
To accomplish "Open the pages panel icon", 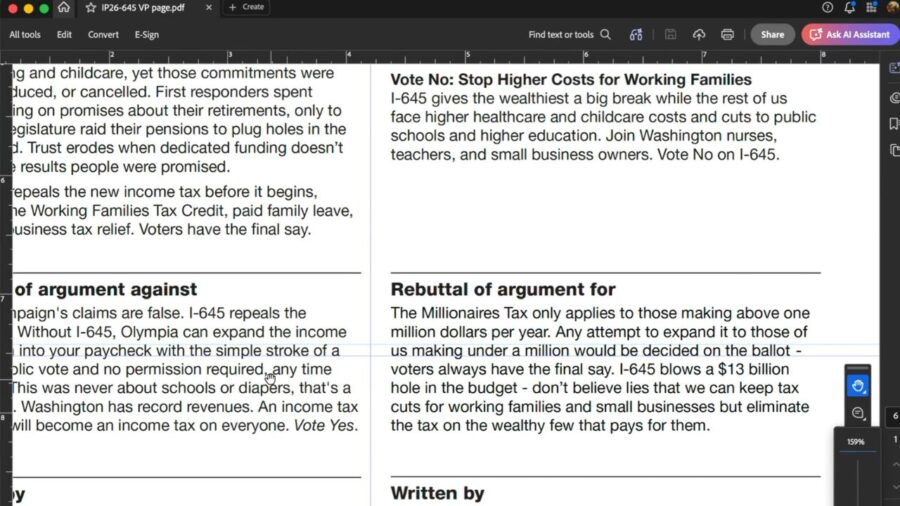I will [894, 150].
